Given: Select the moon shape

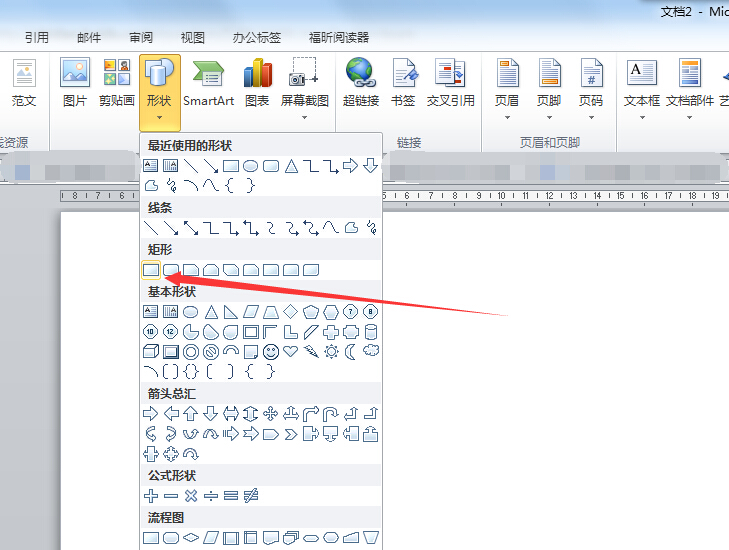Looking at the screenshot, I should click(x=351, y=351).
